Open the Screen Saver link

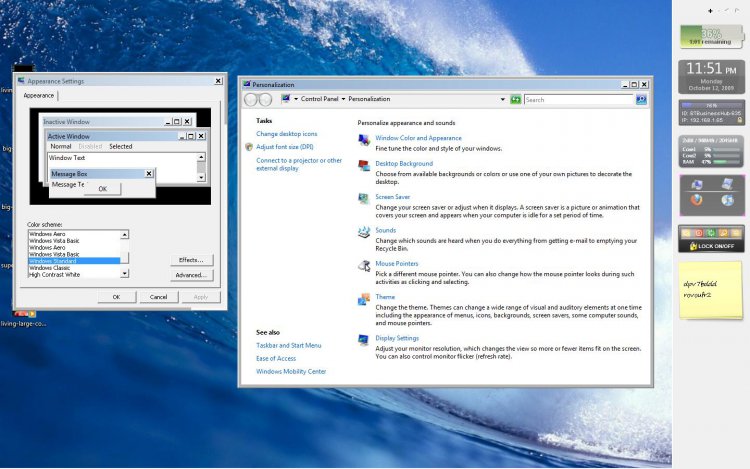coord(393,196)
